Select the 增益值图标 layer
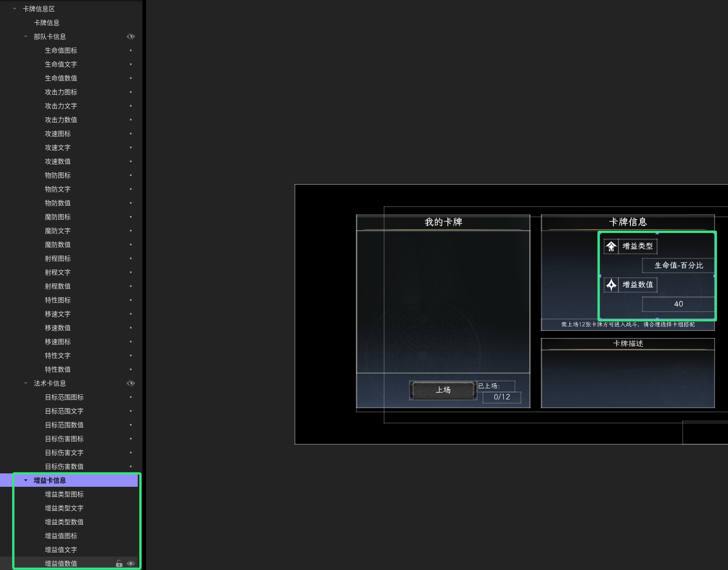Screen dimensions: 728x570 61,536
